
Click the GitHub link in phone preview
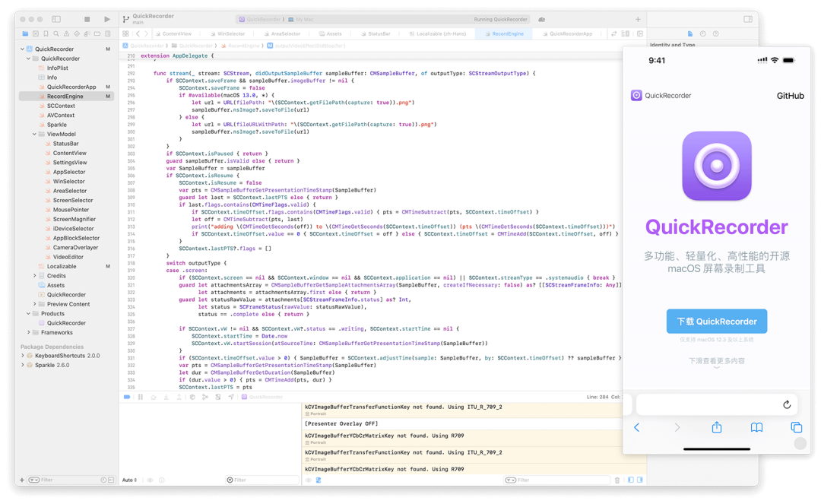click(x=790, y=96)
